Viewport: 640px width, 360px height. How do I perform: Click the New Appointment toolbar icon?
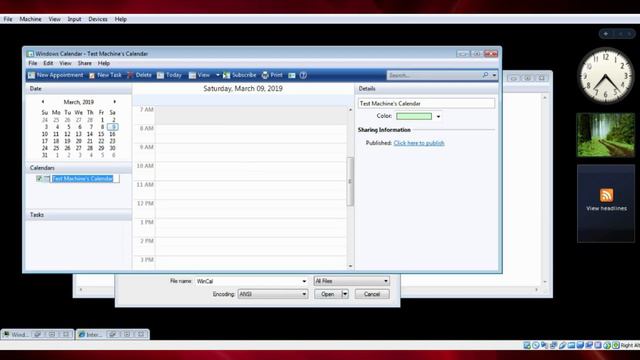point(31,75)
